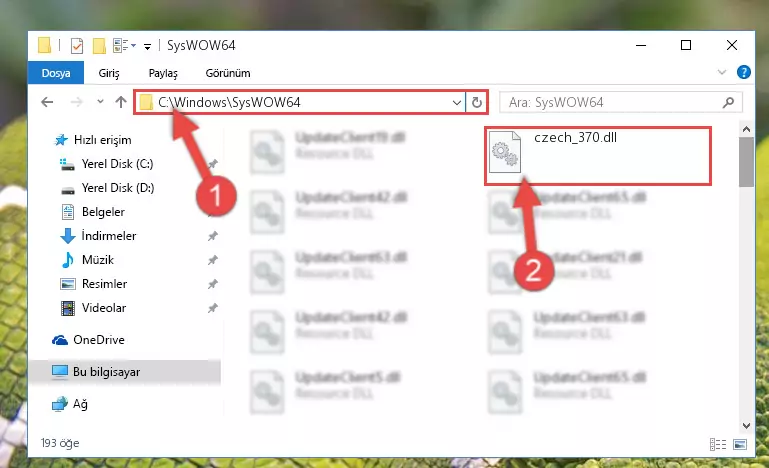The image size is (769, 468).
Task: Open İndirmeler in the sidebar
Action: pyautogui.click(x=109, y=236)
